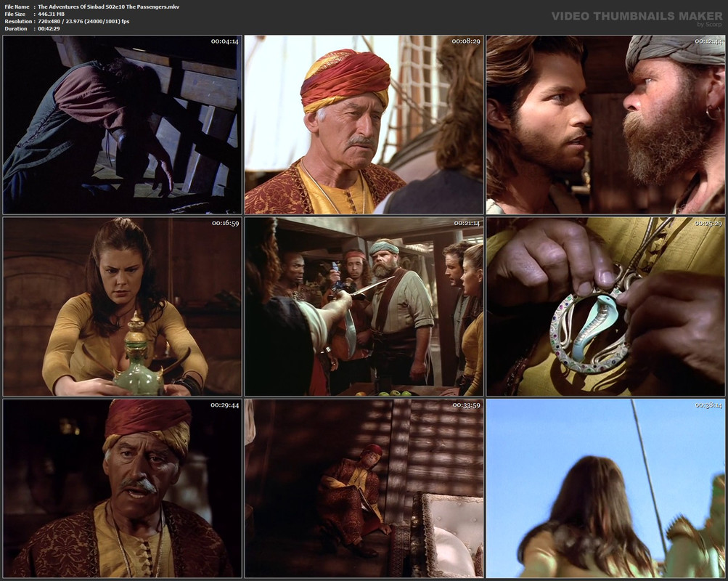The image size is (728, 581).
Task: Click the Duration label
Action: pyautogui.click(x=16, y=29)
